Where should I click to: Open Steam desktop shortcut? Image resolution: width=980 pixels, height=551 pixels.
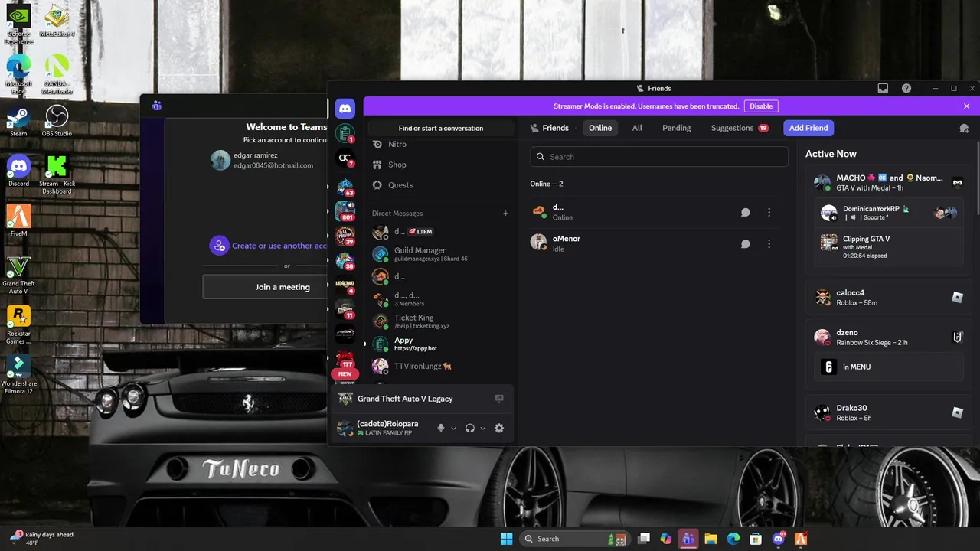coord(18,122)
